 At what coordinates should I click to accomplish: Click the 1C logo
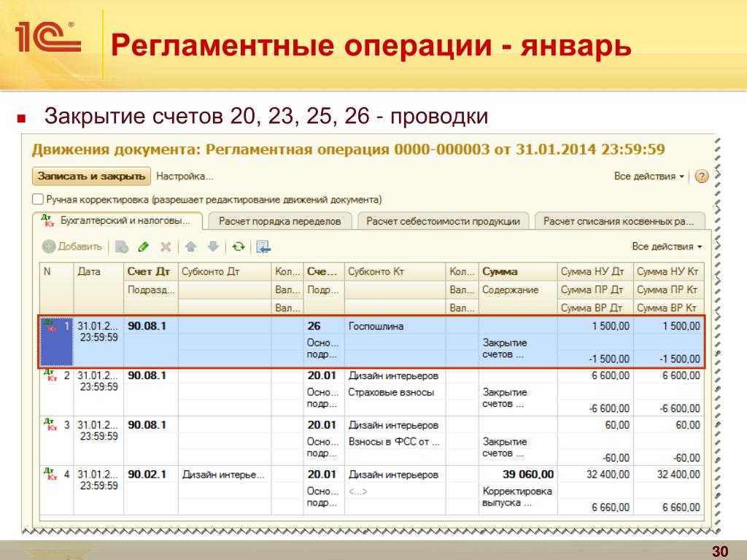click(47, 37)
